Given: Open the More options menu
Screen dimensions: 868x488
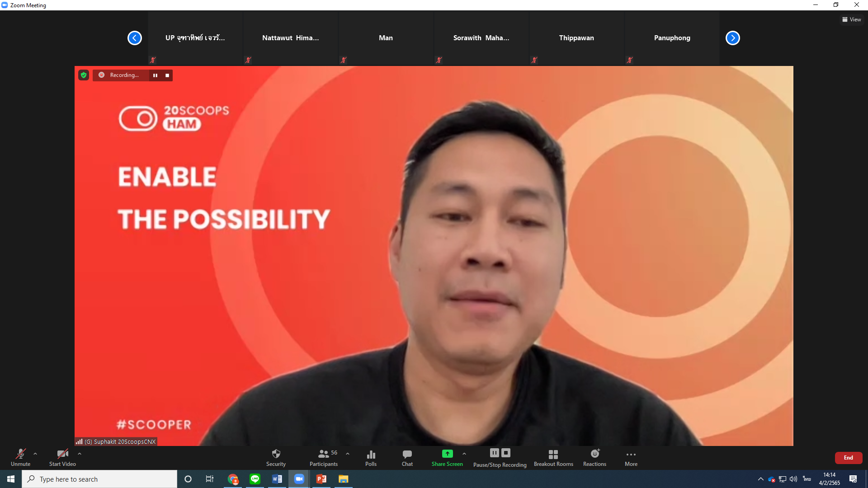Looking at the screenshot, I should pyautogui.click(x=631, y=457).
